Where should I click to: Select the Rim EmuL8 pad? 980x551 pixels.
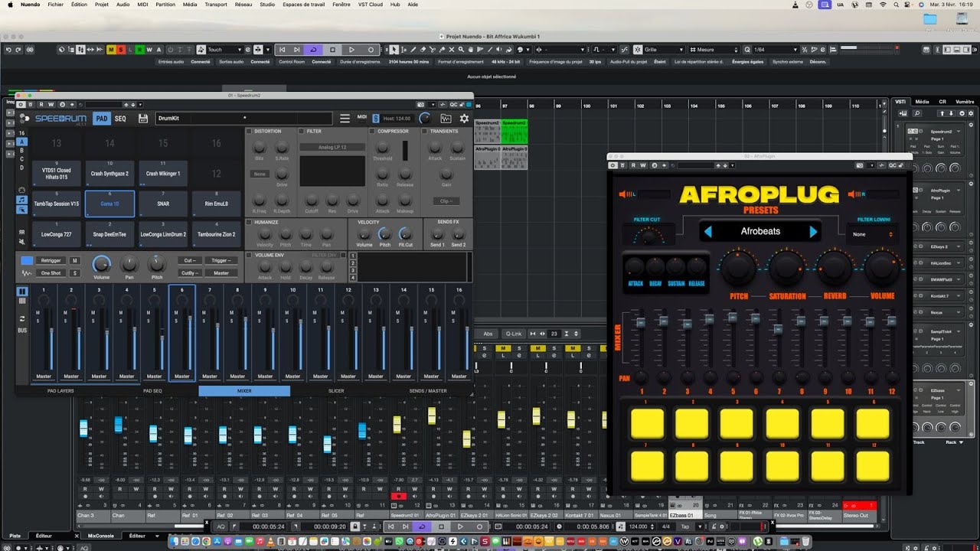[217, 204]
